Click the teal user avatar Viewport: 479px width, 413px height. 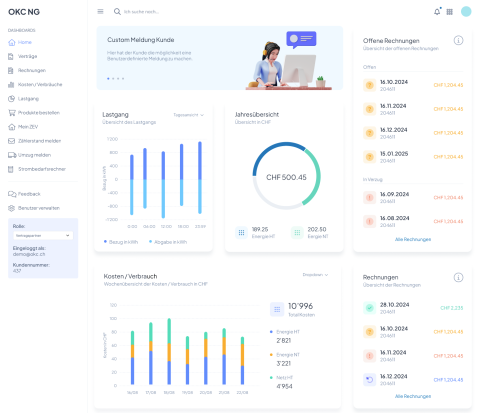click(466, 11)
